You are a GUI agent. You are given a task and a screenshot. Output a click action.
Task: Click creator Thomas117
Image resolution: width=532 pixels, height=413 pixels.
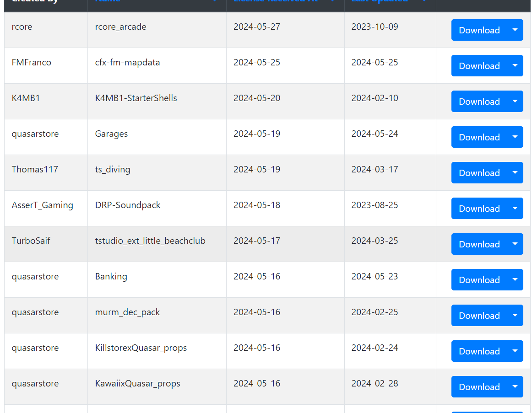pos(35,169)
